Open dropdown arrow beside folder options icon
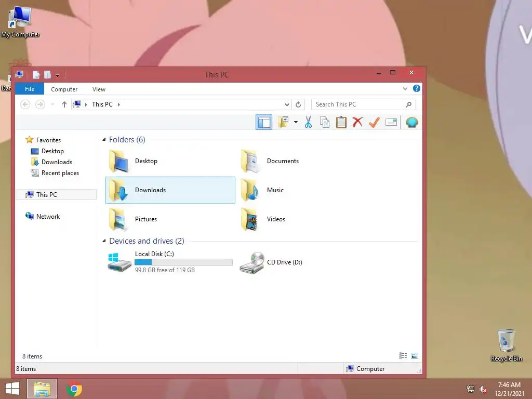 click(x=296, y=122)
